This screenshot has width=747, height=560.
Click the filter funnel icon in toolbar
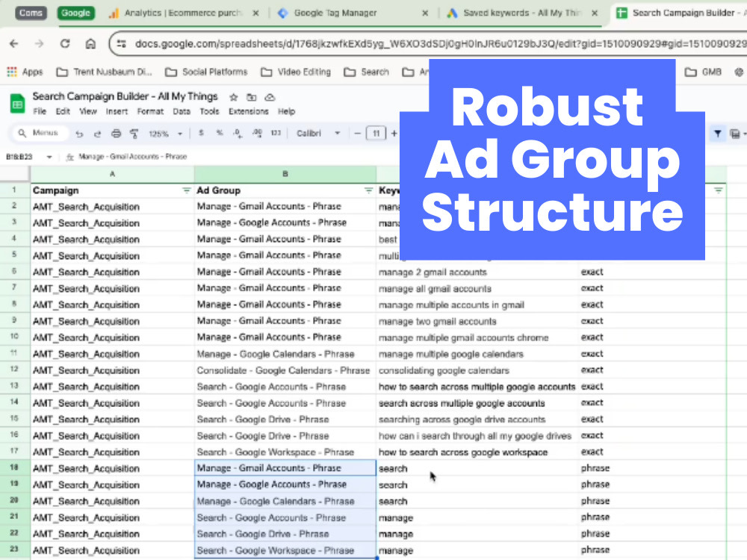(x=717, y=134)
